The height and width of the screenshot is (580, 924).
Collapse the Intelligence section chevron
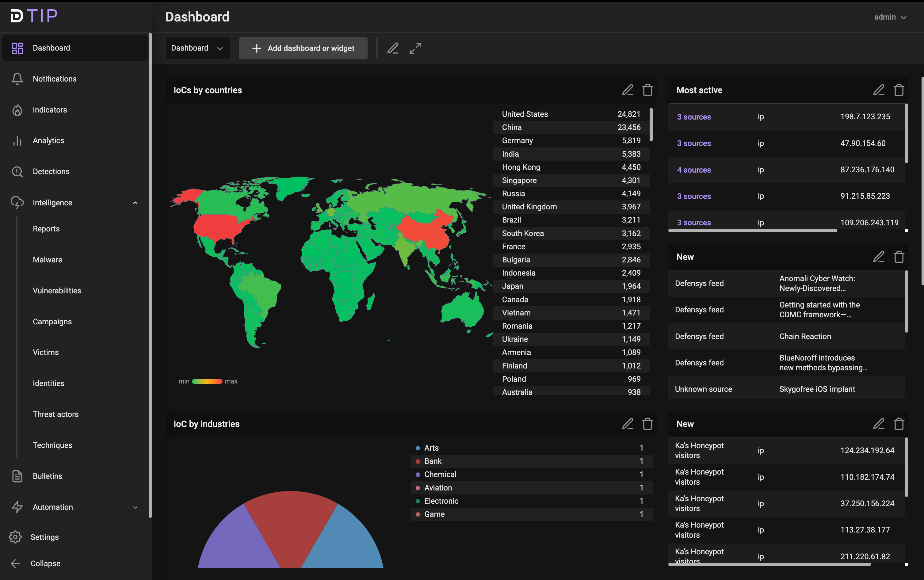[x=135, y=203]
